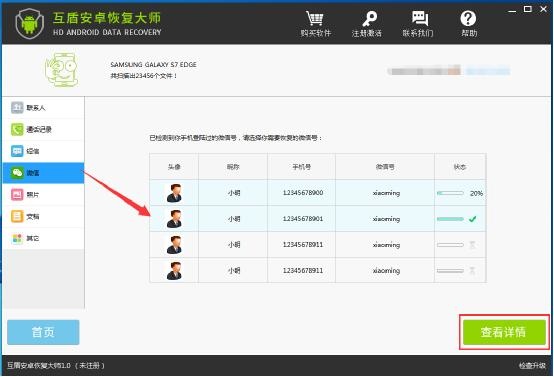Open the 联系我们 chat bubble icon

tap(419, 18)
